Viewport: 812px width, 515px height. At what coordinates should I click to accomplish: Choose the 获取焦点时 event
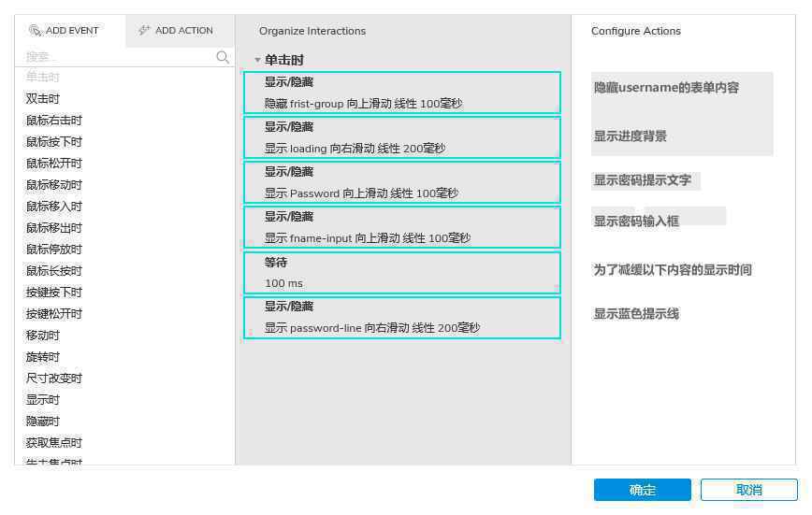54,442
